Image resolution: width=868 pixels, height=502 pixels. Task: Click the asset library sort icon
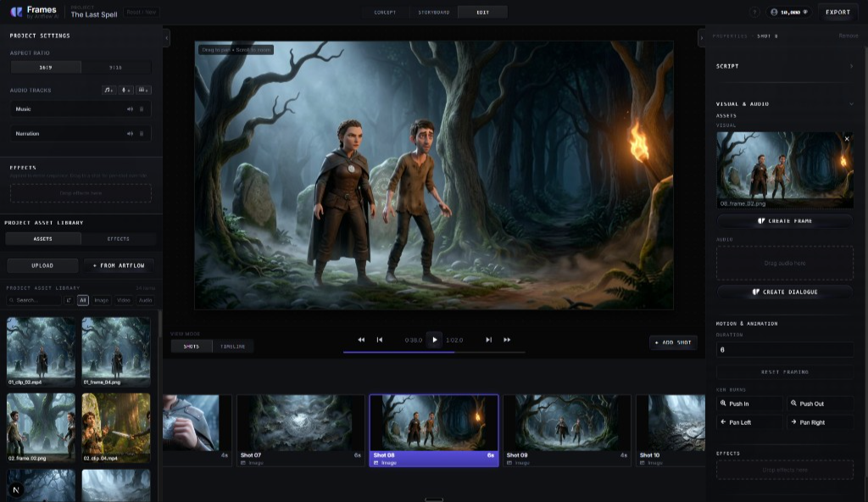click(69, 300)
